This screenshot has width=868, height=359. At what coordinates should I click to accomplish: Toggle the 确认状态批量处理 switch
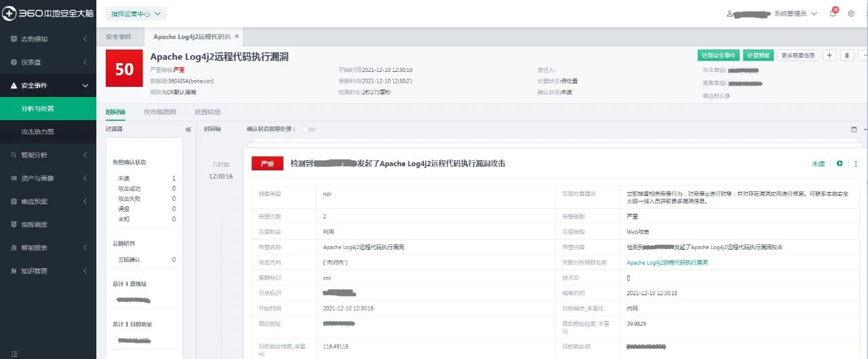point(309,129)
